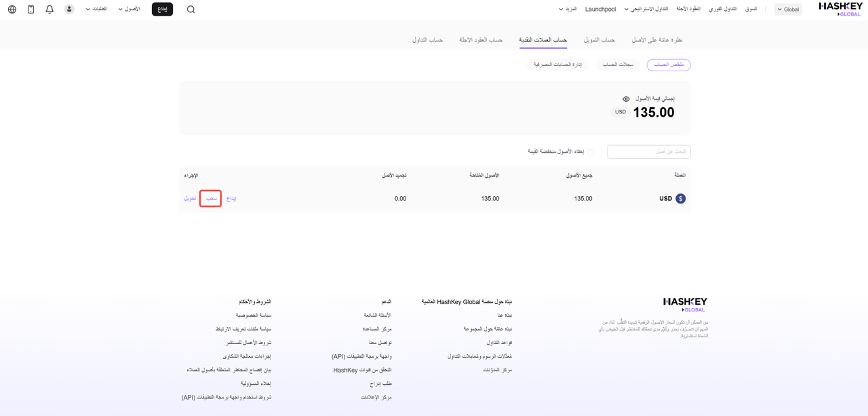Viewport: 868px width, 416px height.
Task: Click the سحب (Withdraw) link for USD
Action: (211, 199)
